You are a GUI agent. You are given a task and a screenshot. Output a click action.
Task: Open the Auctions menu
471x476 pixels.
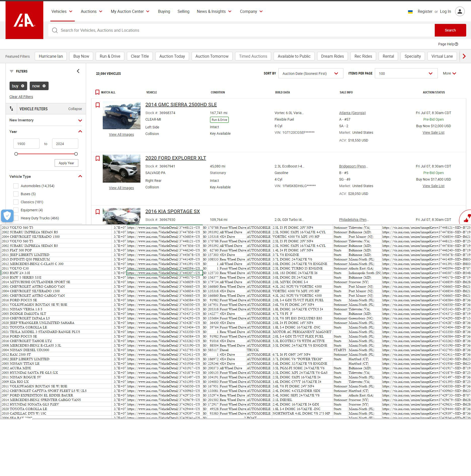[x=92, y=12]
